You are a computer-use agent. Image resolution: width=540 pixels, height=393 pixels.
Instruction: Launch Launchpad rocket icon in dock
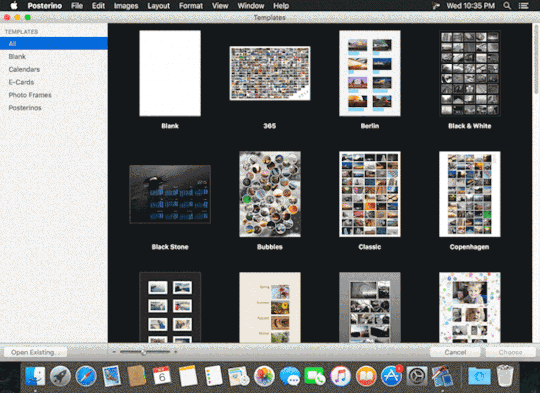click(x=60, y=376)
